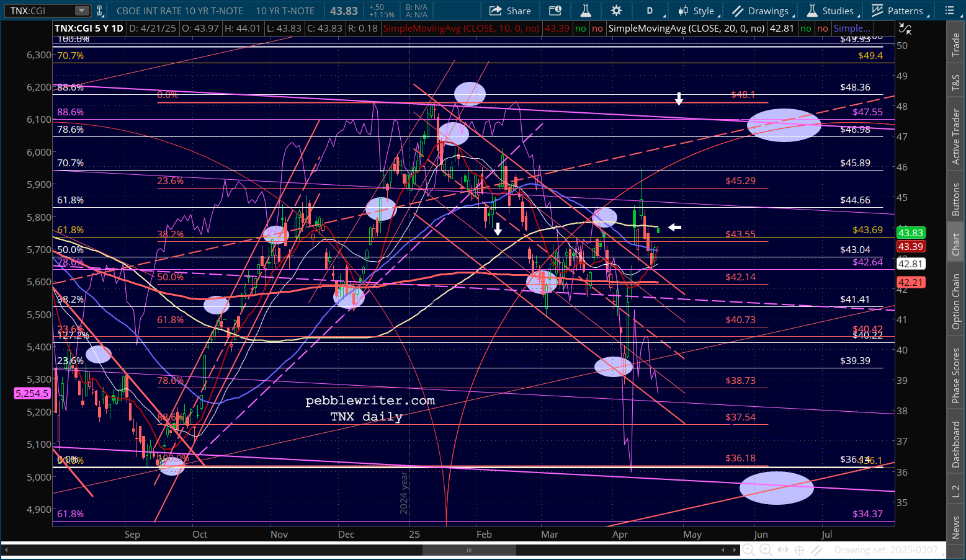
Task: Click the truncated Simple... study label
Action: point(852,29)
